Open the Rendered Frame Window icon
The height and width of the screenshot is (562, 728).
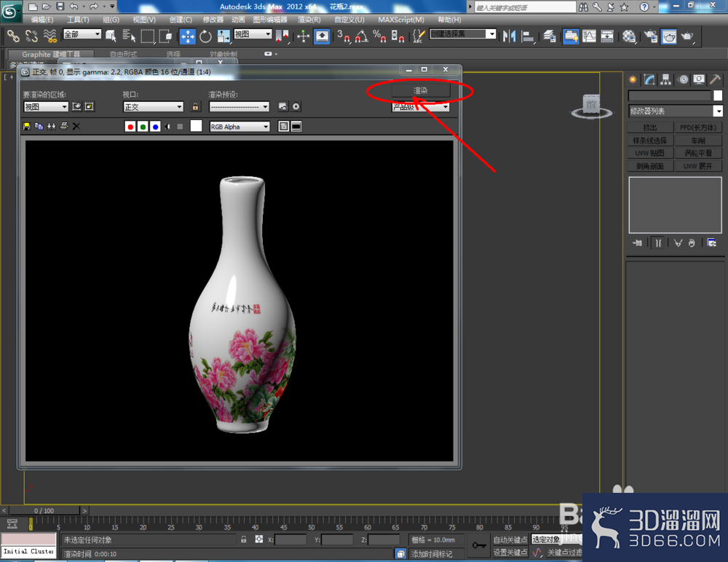tap(669, 36)
